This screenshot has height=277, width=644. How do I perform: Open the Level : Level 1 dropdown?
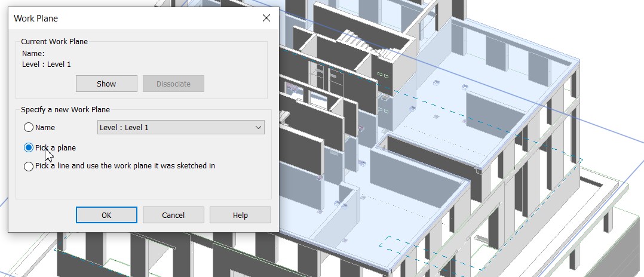[x=180, y=127]
